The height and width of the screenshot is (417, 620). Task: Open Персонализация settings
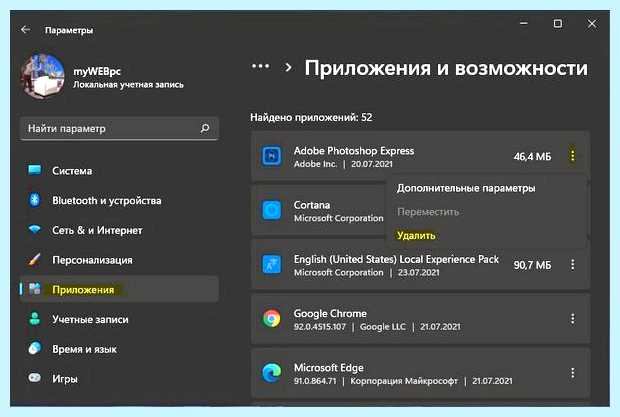pos(119,260)
